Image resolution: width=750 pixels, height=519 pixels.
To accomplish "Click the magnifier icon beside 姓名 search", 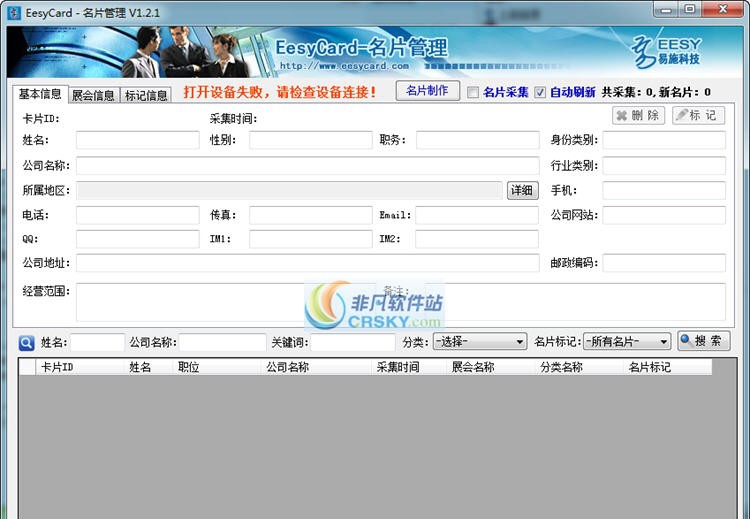I will pos(26,342).
